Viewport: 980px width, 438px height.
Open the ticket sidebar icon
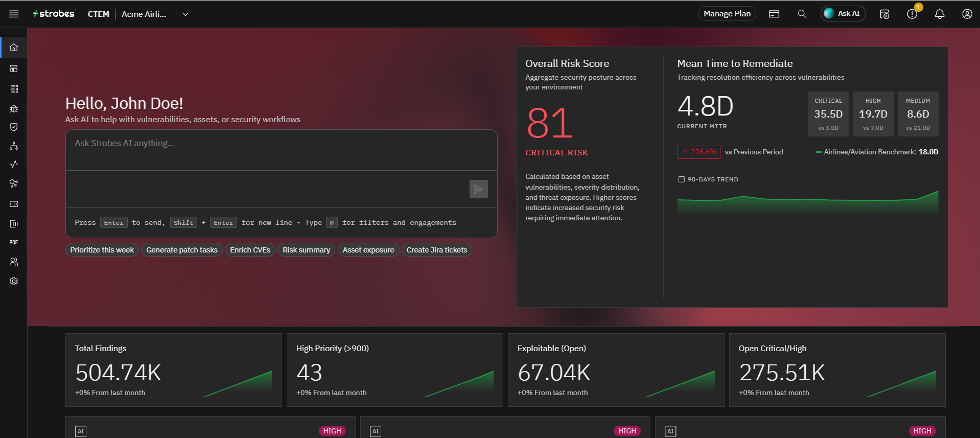click(14, 204)
